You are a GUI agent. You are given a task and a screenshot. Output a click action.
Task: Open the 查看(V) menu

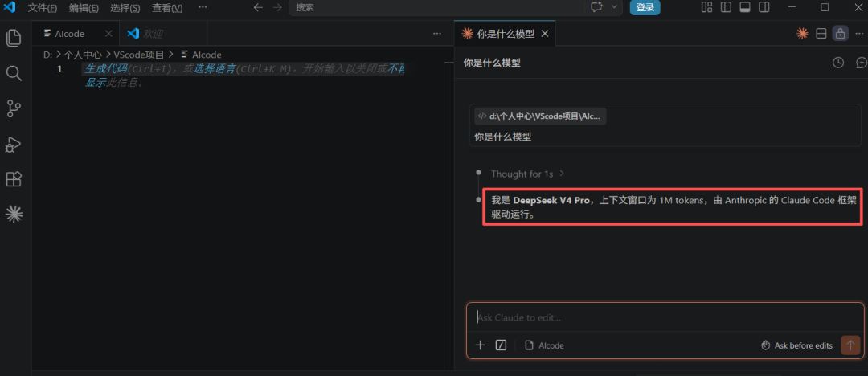point(167,8)
